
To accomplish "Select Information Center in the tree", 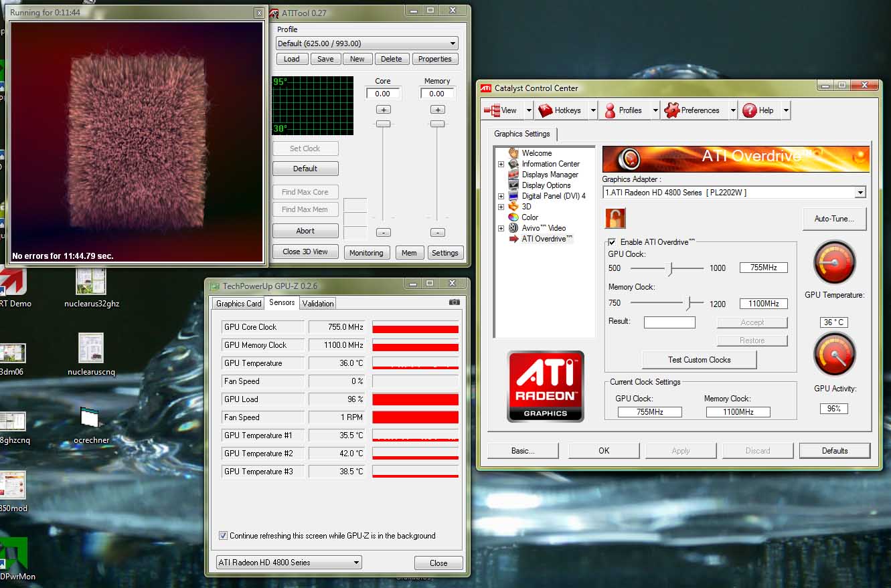I will pyautogui.click(x=550, y=164).
